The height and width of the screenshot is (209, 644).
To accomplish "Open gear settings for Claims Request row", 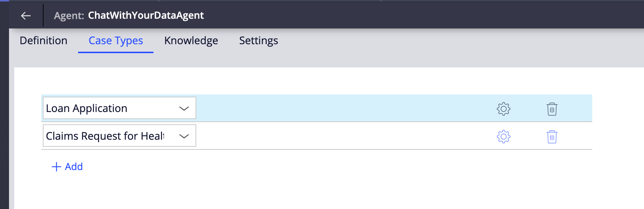I will point(503,136).
